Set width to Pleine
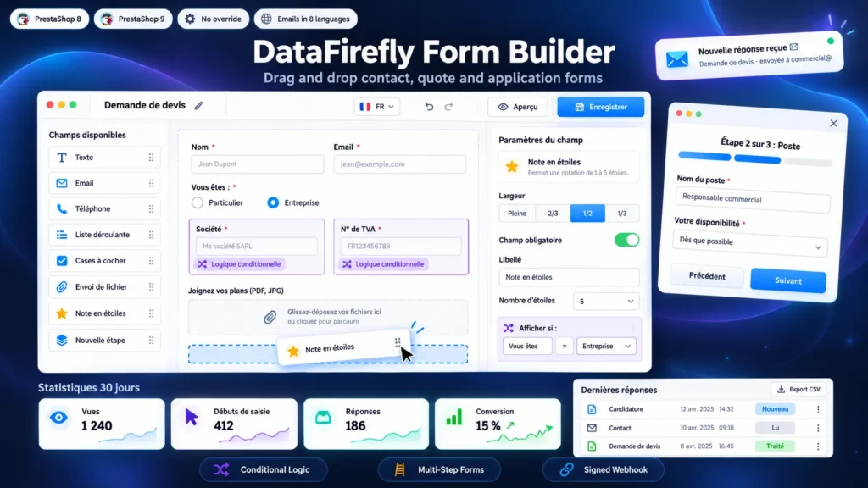Image resolution: width=868 pixels, height=488 pixels. click(x=517, y=213)
